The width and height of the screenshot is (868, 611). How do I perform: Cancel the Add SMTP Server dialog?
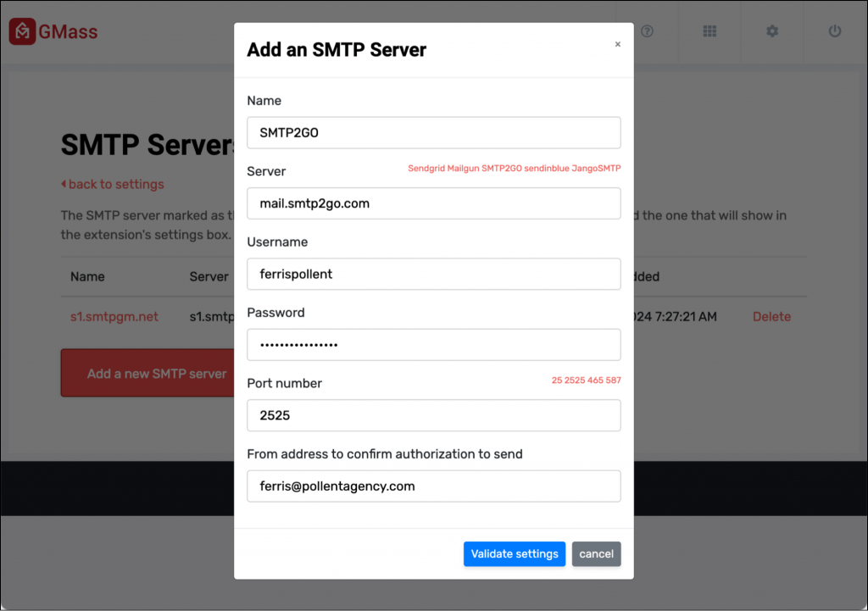point(596,553)
